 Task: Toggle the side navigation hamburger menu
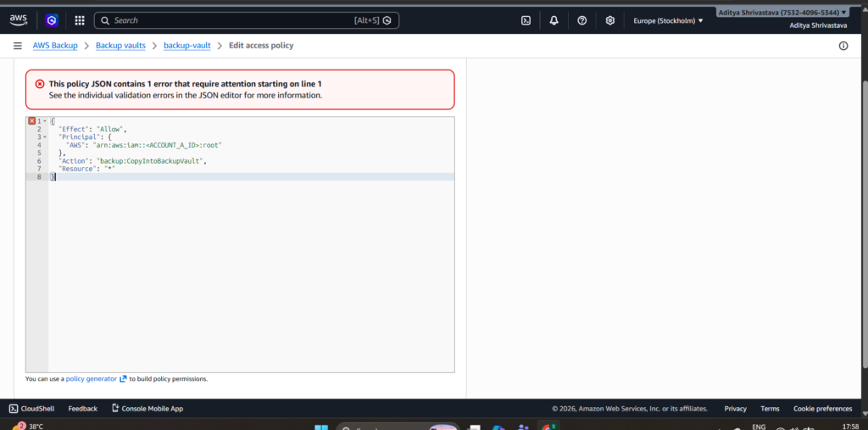[17, 46]
